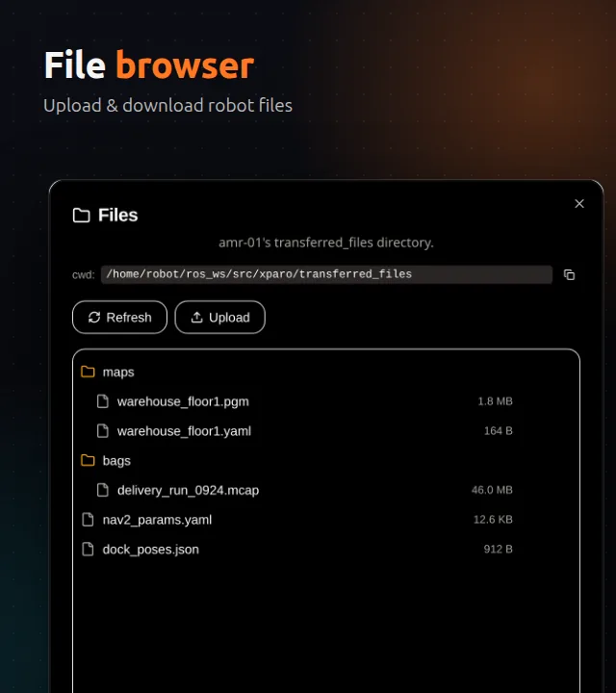The height and width of the screenshot is (693, 616).
Task: Collapse the maps folder row
Action: (x=326, y=372)
